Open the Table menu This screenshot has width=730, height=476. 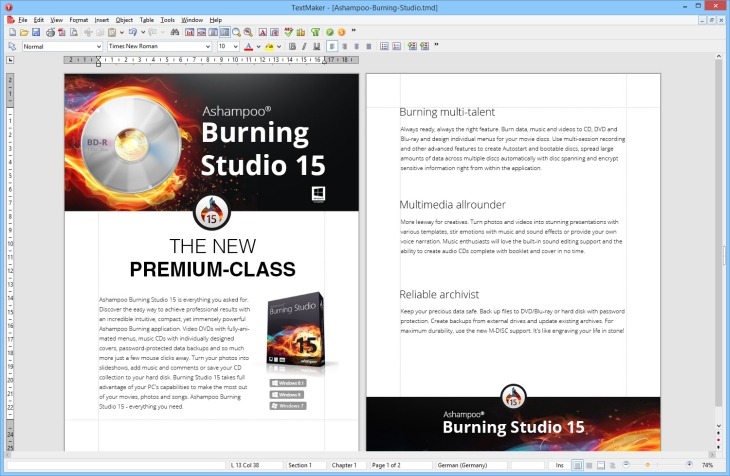click(146, 19)
